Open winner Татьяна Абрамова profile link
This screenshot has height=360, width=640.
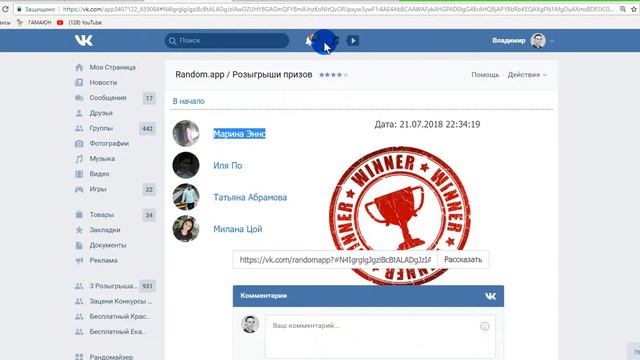click(250, 198)
